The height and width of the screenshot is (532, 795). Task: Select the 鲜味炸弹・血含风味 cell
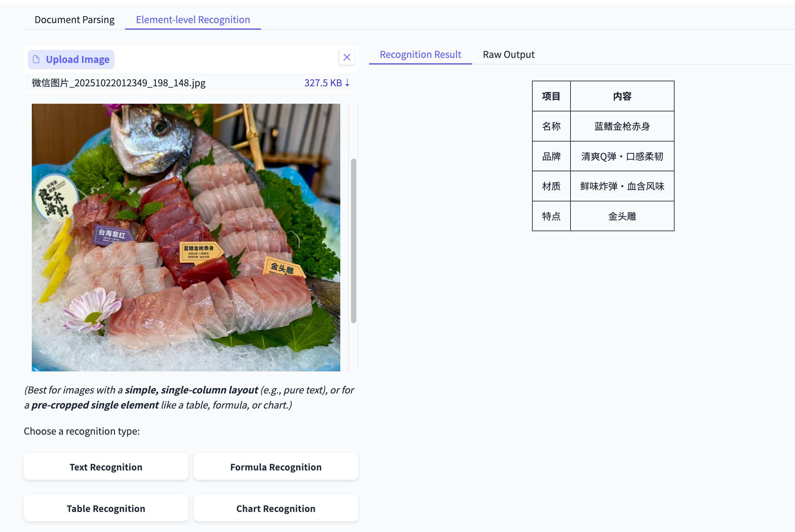[622, 186]
